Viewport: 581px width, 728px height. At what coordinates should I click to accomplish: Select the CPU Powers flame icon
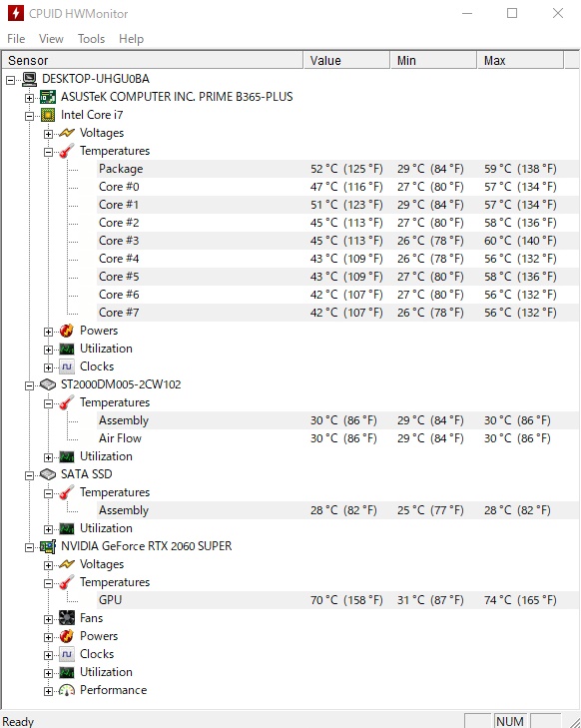coord(67,331)
